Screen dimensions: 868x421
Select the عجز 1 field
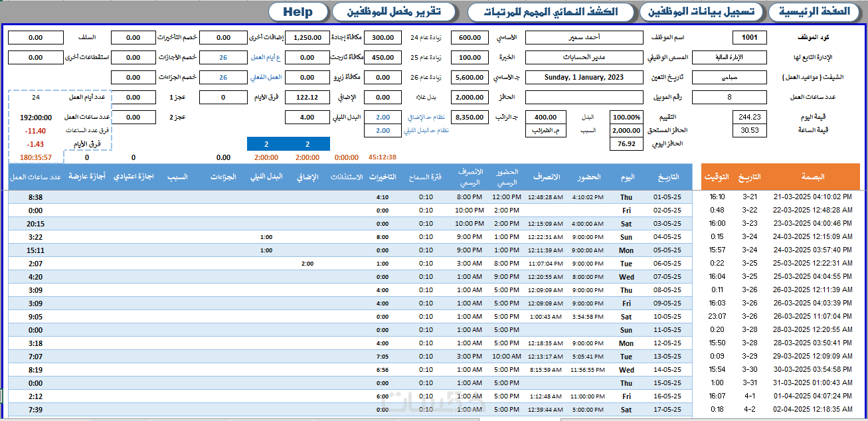(133, 98)
